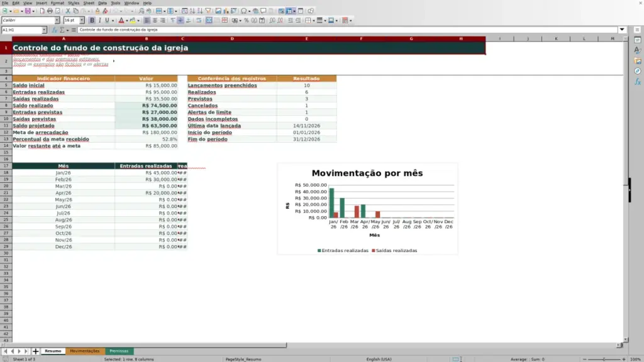Open the font name dropdown
The width and height of the screenshot is (644, 362).
[57, 21]
